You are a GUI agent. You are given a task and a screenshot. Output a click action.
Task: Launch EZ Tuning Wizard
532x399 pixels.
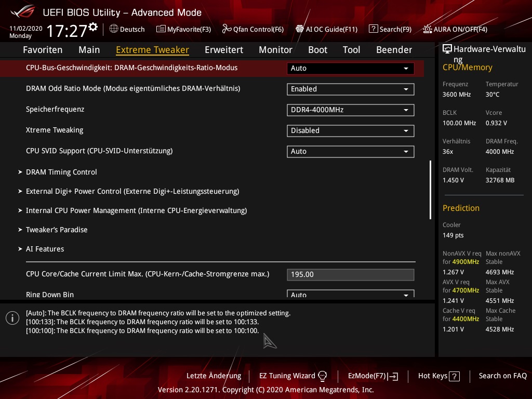[x=287, y=376]
